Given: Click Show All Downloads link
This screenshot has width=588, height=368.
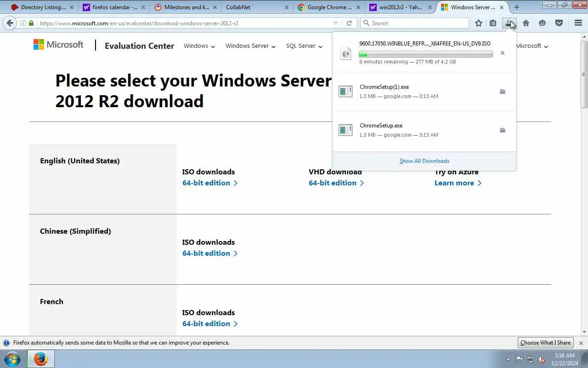Looking at the screenshot, I should click(x=424, y=161).
